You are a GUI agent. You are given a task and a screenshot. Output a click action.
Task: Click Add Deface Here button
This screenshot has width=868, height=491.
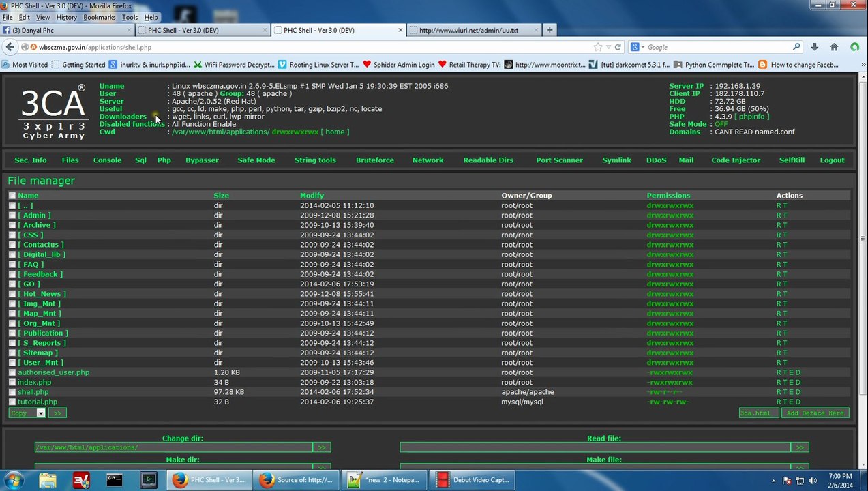tap(815, 413)
